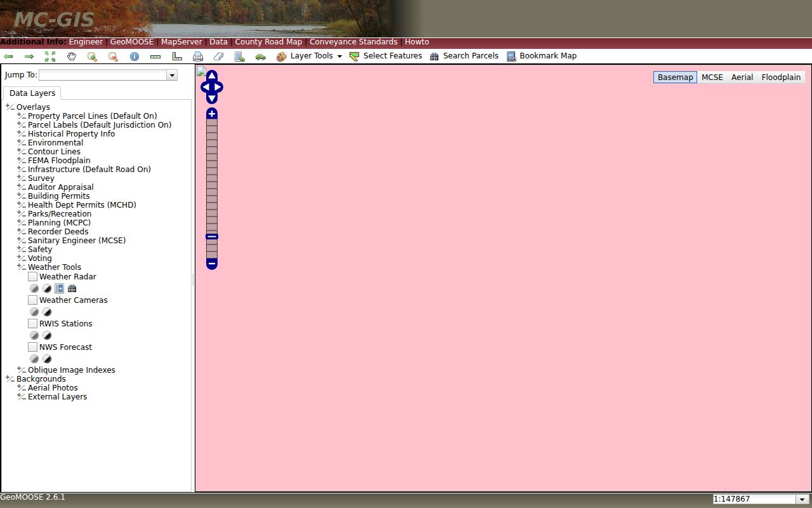This screenshot has width=812, height=508.
Task: Switch base layer to Aerial
Action: (742, 77)
